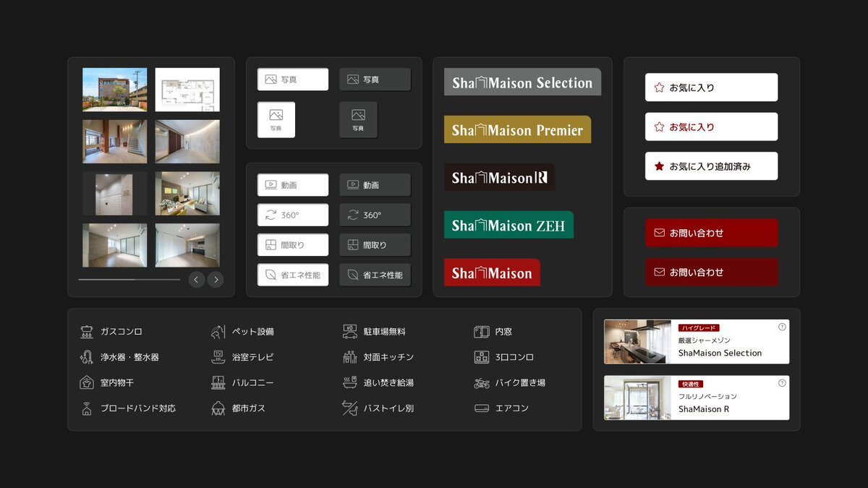Click the gas stove (ガスコンロ) icon
The width and height of the screenshot is (868, 488).
(87, 332)
